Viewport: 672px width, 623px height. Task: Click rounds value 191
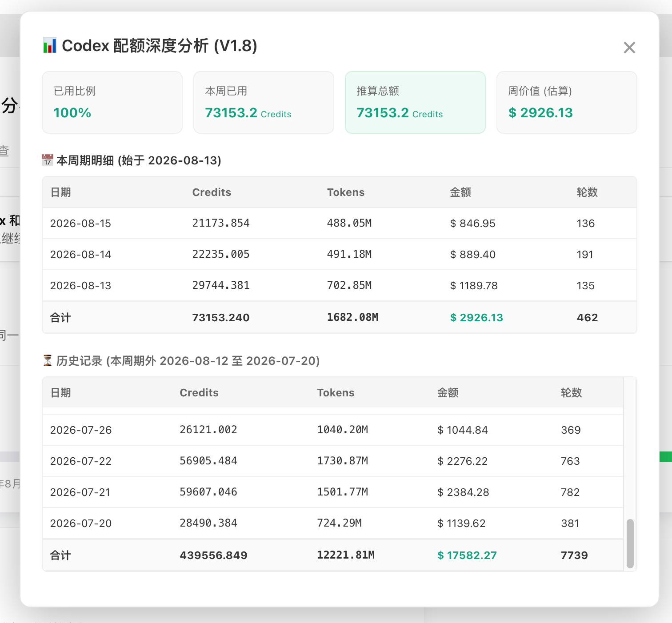coord(585,255)
